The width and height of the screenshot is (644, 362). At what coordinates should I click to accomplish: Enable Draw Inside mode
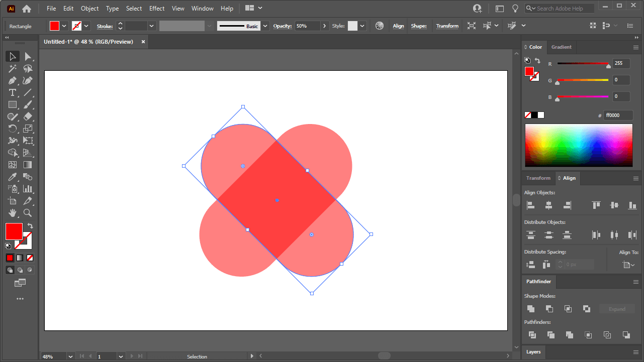tap(30, 270)
